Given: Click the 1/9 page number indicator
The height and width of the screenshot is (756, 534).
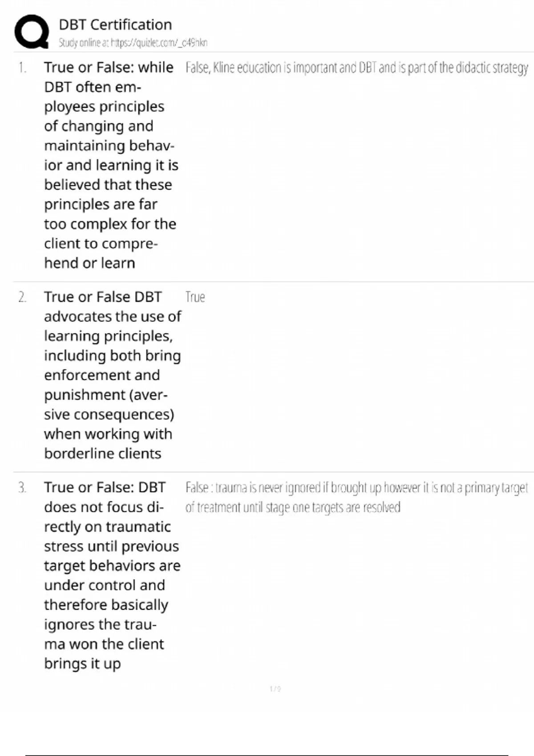Looking at the screenshot, I should click(275, 689).
